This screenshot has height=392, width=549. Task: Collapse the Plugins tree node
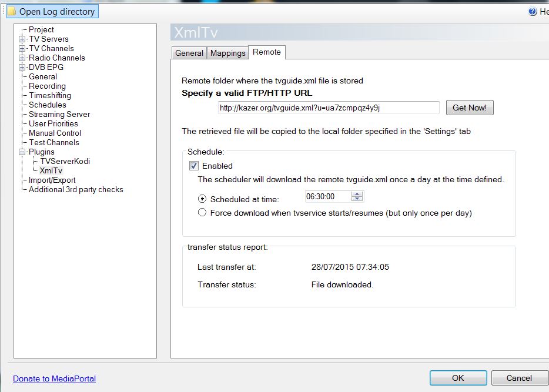point(22,152)
